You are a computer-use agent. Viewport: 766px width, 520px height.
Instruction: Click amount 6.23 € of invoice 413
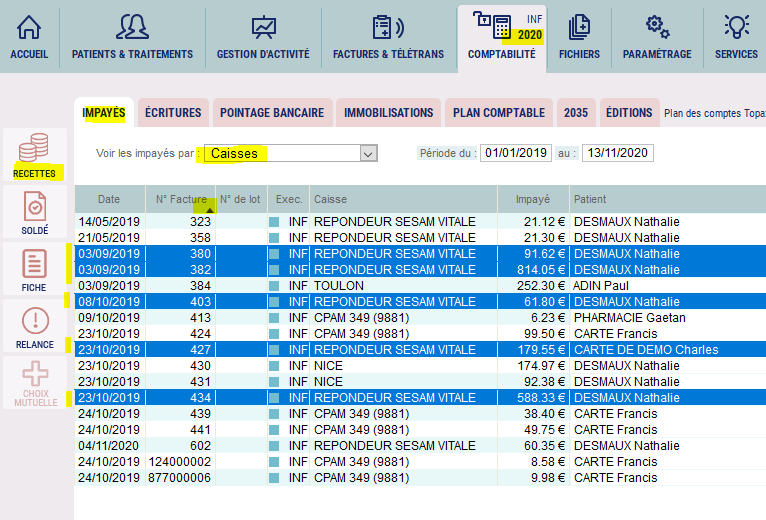(x=548, y=318)
